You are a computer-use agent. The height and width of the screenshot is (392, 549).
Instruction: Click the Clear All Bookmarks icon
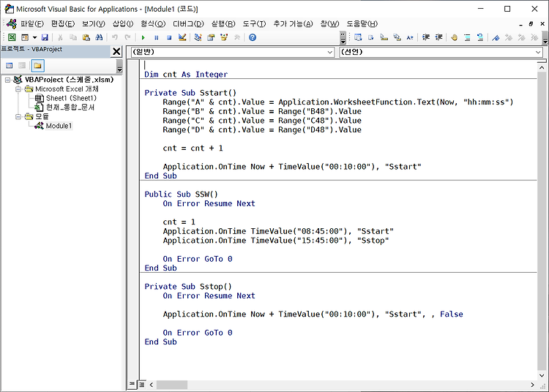tap(534, 37)
